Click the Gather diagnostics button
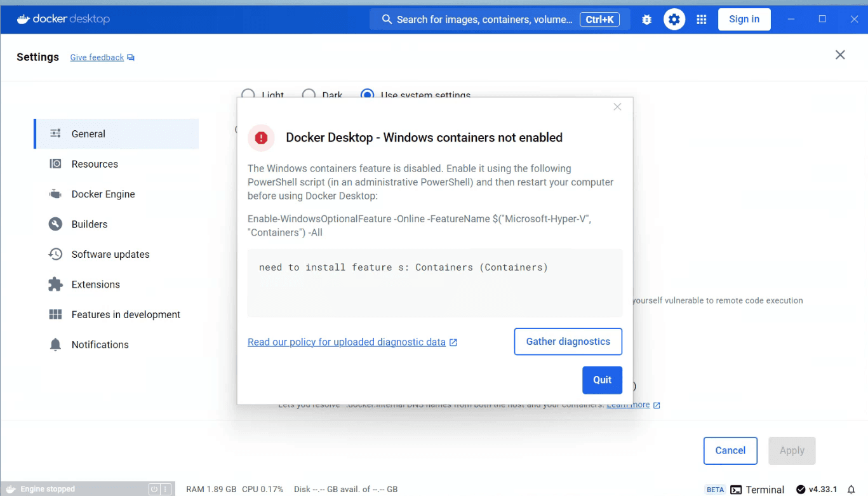 (x=568, y=341)
